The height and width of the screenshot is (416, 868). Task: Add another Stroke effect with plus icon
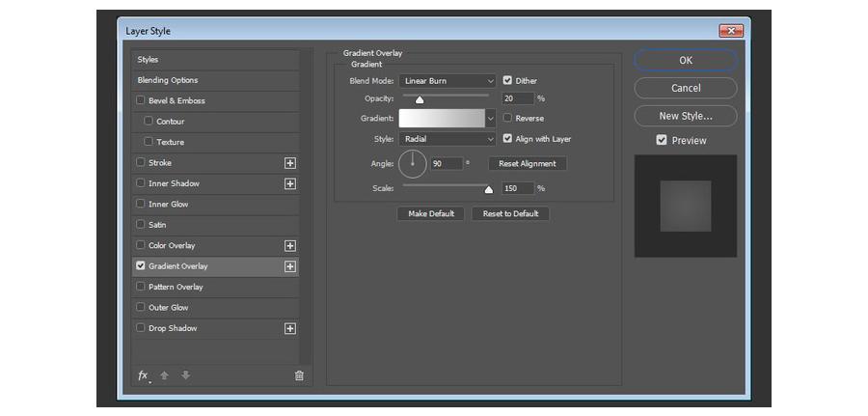[289, 163]
